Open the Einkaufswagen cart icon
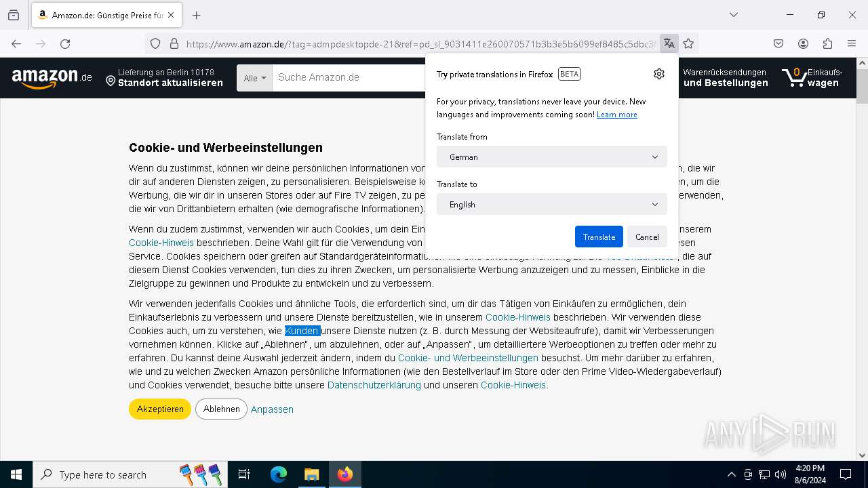868x488 pixels. 812,78
